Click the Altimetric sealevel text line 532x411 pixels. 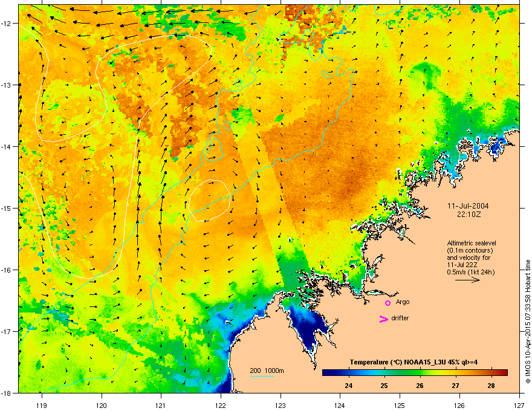(x=472, y=243)
